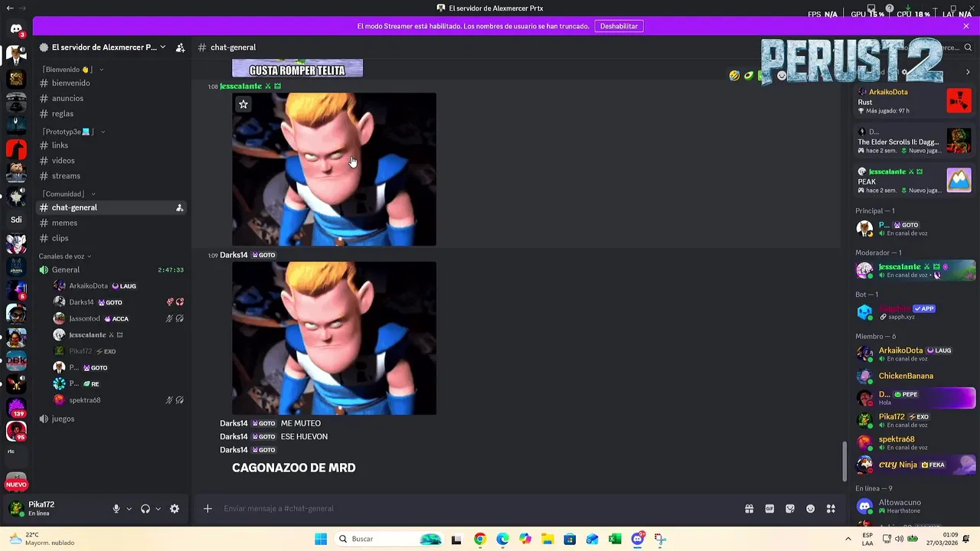
Task: Click the Deshabilitar streamer mode button
Action: click(619, 26)
